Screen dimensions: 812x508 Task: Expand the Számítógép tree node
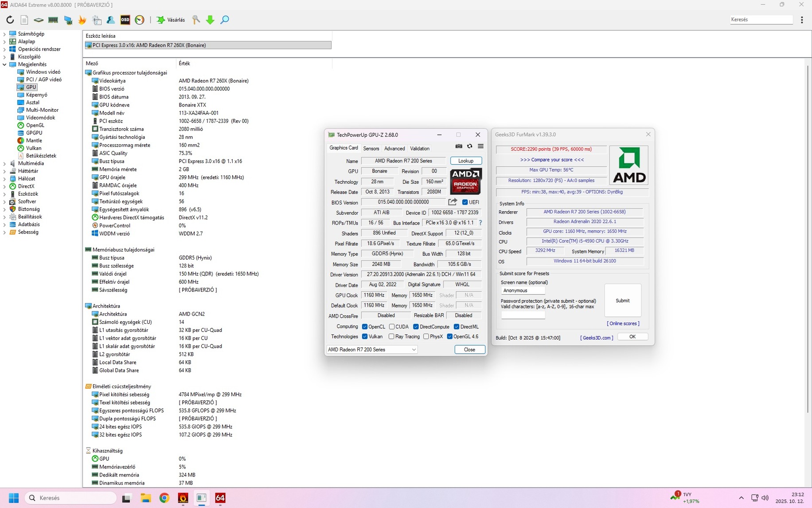[4, 34]
